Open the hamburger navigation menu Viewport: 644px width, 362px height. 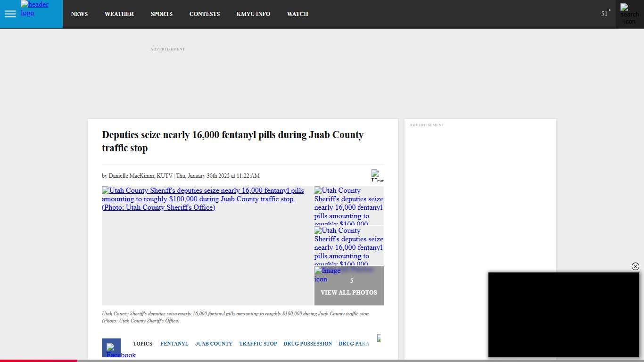(10, 14)
